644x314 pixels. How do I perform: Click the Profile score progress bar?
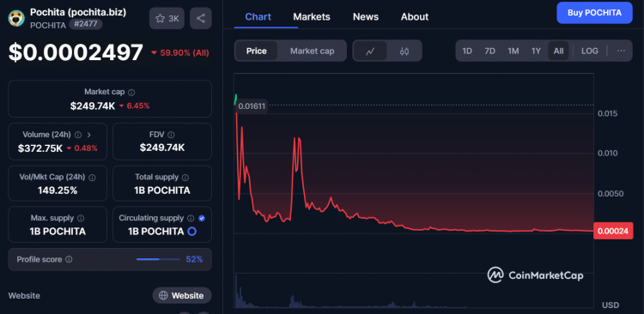(x=158, y=259)
